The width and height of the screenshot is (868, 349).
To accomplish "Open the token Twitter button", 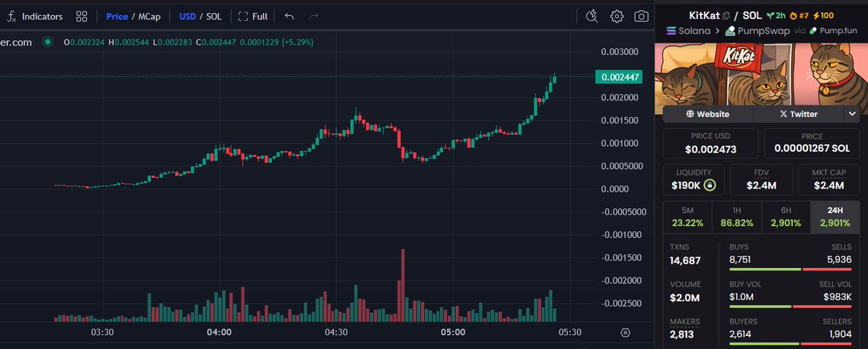I will (x=798, y=114).
